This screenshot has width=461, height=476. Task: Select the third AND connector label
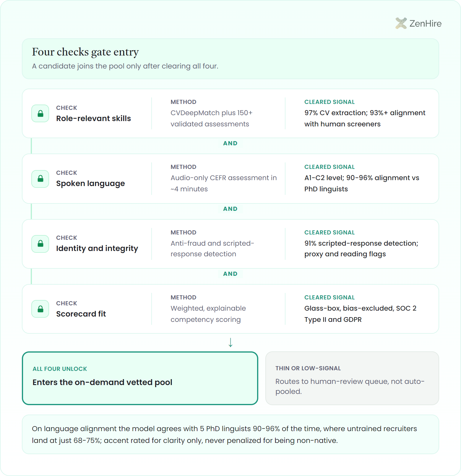[230, 274]
